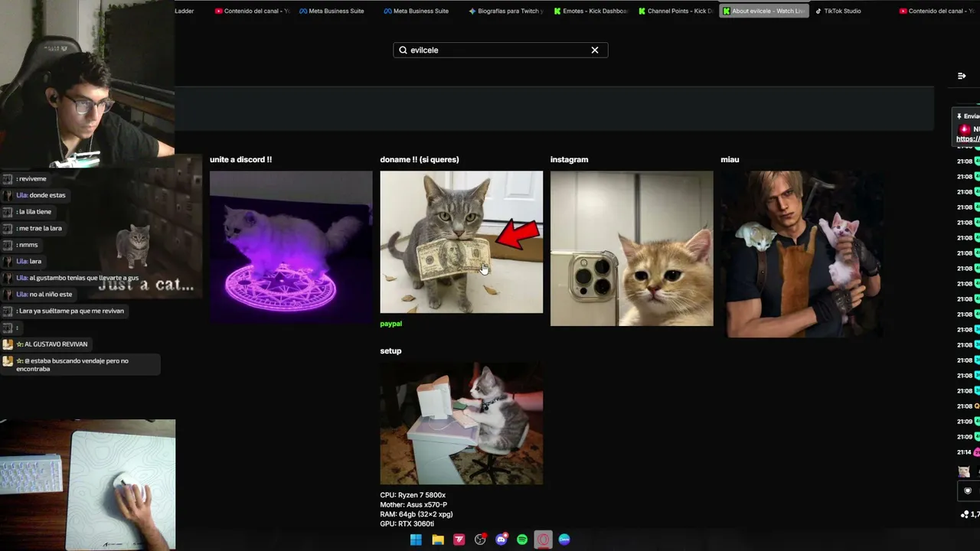Switch to the first Meta Business Suite tab

[331, 11]
